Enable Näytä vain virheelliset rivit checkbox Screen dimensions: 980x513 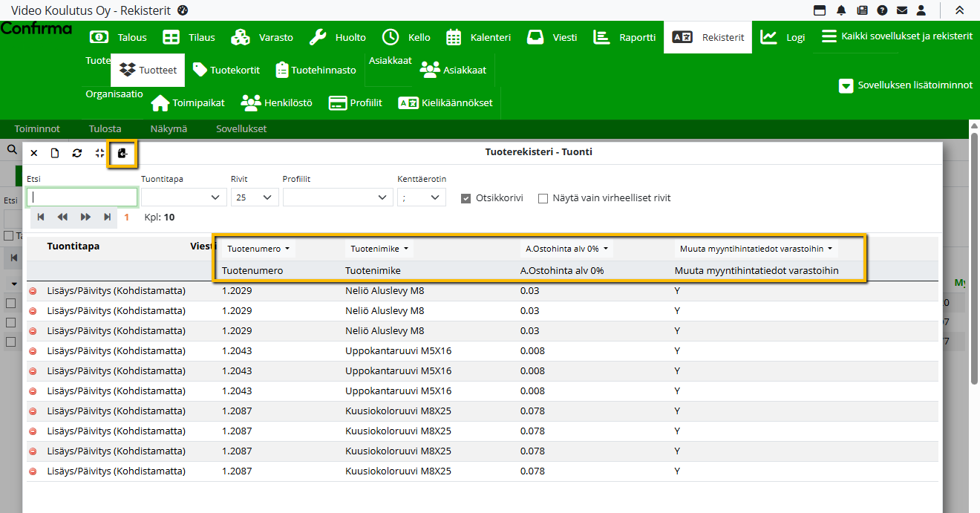pos(543,198)
